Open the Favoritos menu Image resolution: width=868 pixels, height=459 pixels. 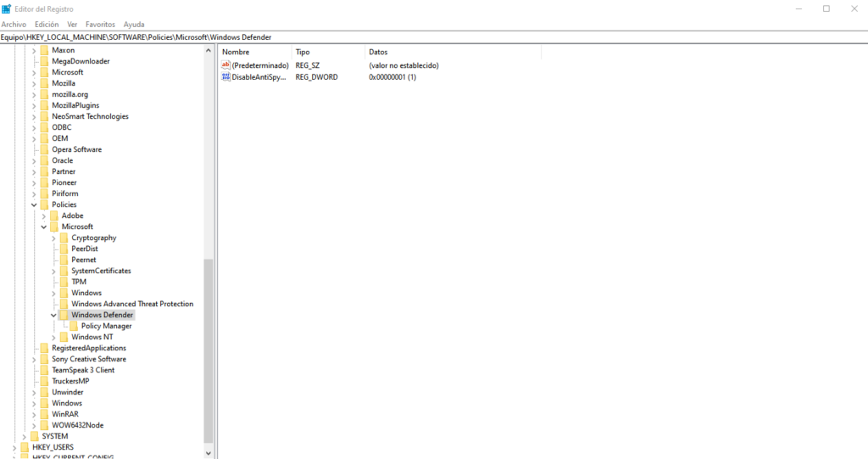pos(100,25)
